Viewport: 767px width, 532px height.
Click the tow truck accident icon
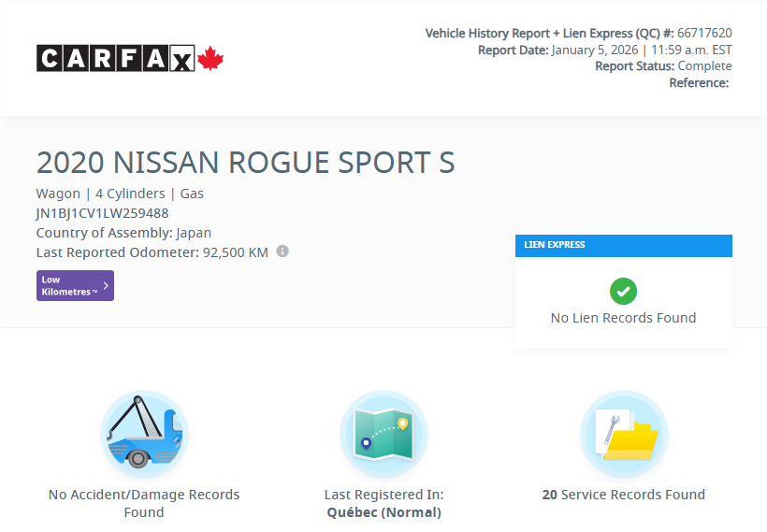(x=144, y=435)
